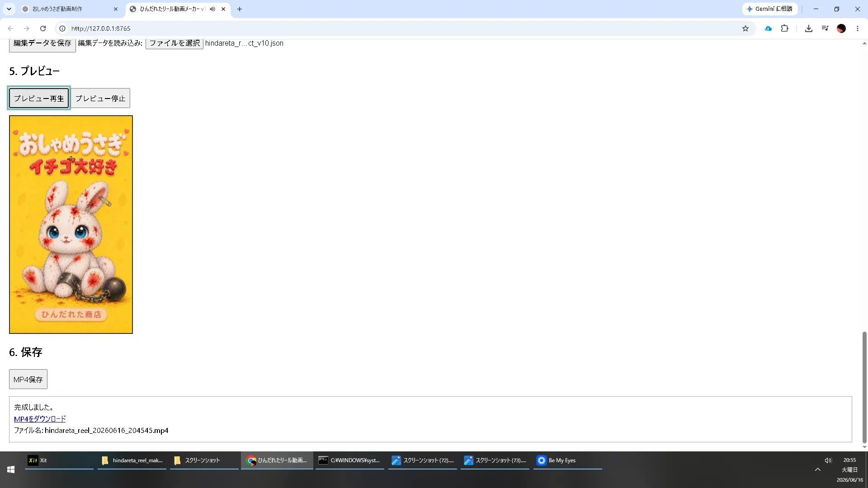The image size is (868, 488).
Task: Close the おしゃめうさぎ動画制作 tab
Action: click(116, 9)
